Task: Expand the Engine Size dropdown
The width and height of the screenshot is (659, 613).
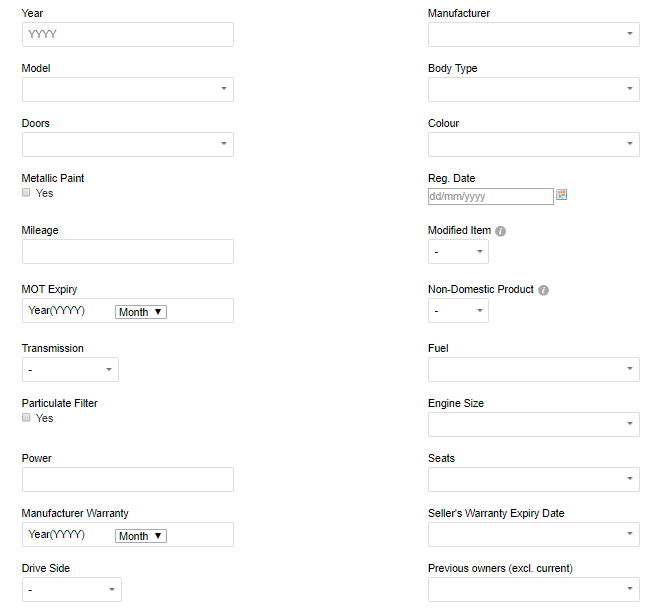Action: pyautogui.click(x=534, y=424)
